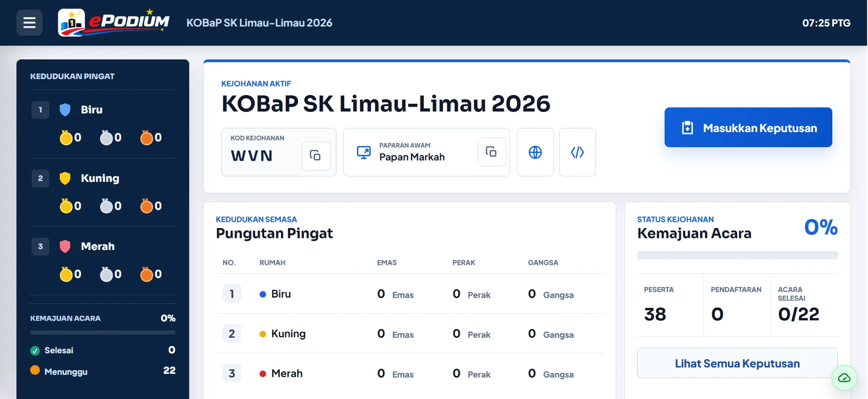Click Kuning's bronze medal icon in sidebar
The width and height of the screenshot is (868, 399).
coord(147,206)
